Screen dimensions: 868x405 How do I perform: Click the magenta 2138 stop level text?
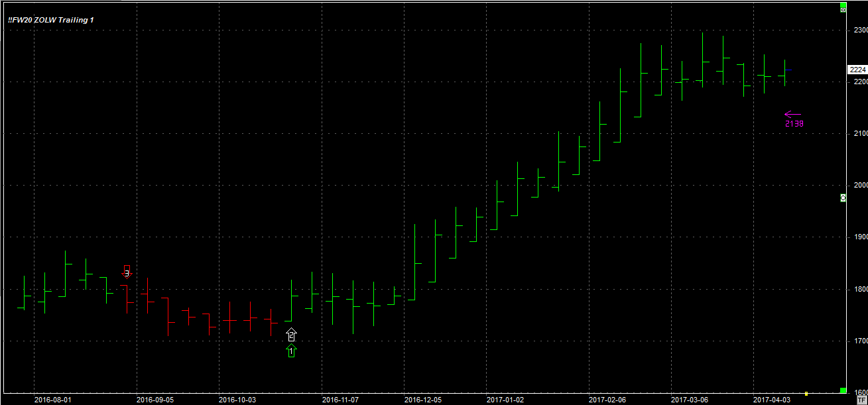click(x=794, y=123)
